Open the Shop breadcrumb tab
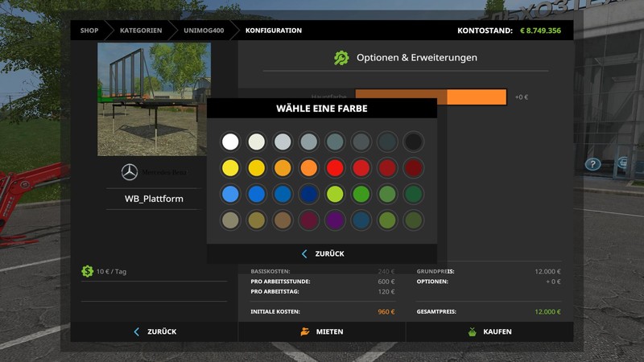This screenshot has height=362, width=644. [89, 31]
